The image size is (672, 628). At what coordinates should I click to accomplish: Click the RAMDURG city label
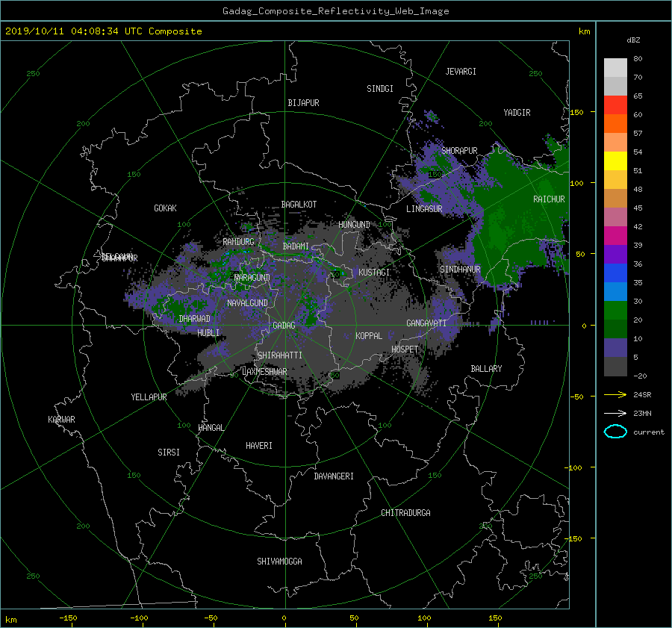pyautogui.click(x=238, y=242)
